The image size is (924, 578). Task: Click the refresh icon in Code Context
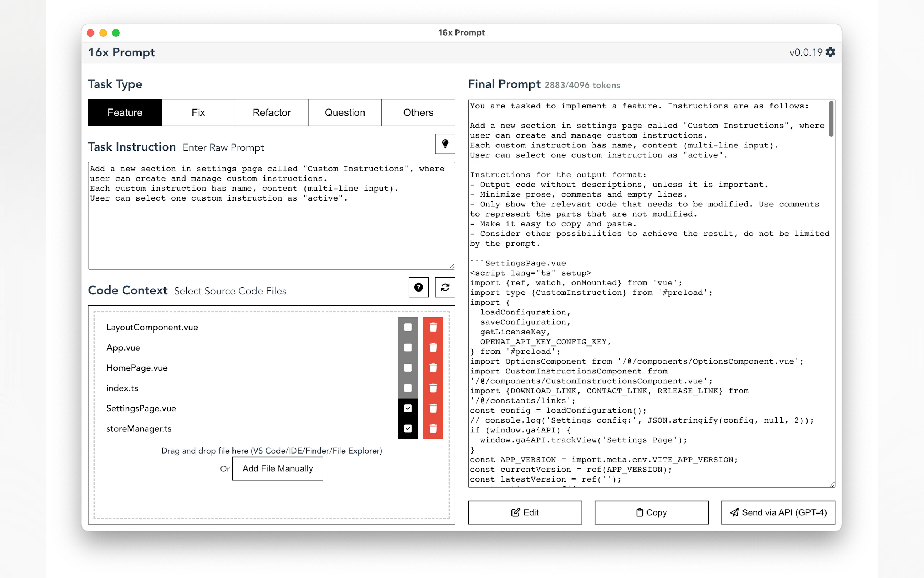(x=445, y=287)
